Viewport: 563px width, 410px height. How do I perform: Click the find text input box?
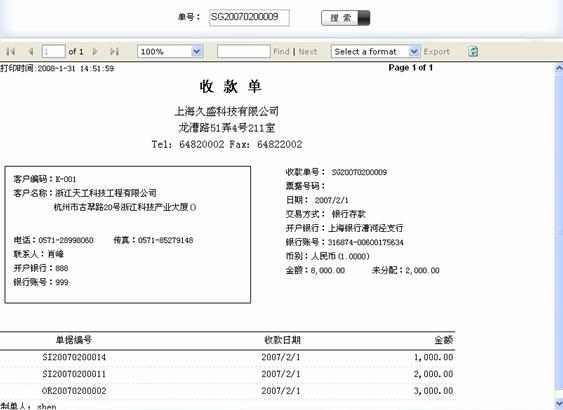point(243,51)
